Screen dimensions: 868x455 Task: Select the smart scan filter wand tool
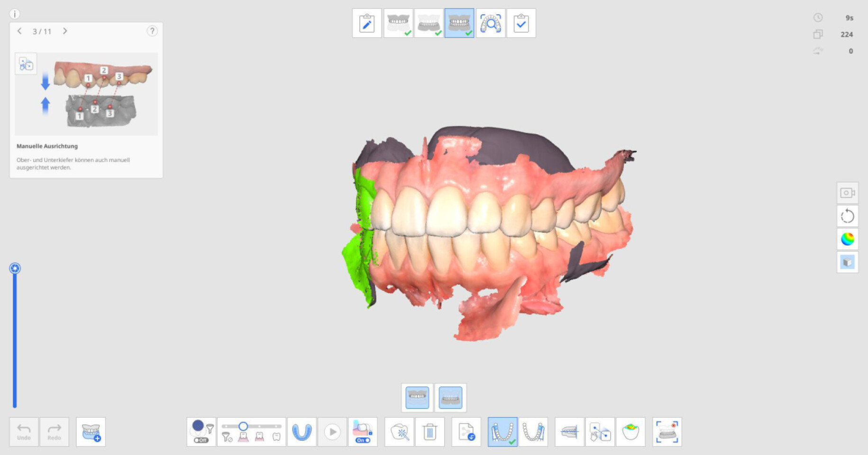tap(400, 432)
